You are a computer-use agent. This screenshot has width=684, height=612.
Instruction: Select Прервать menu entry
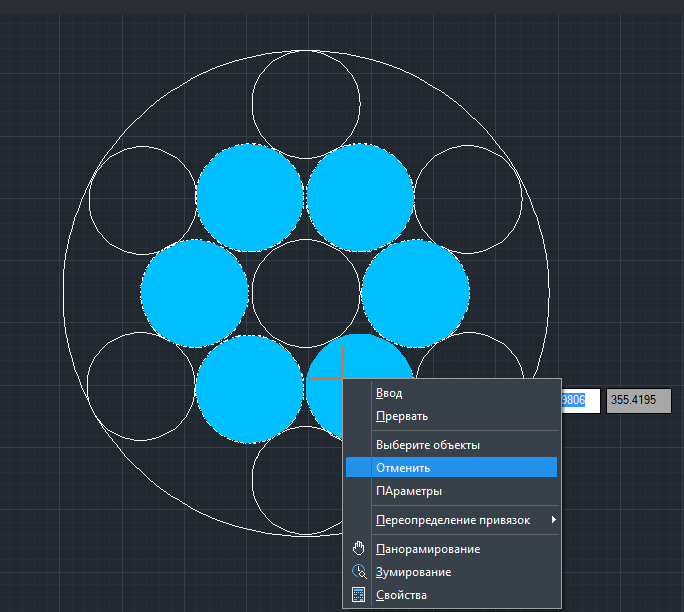(x=451, y=416)
